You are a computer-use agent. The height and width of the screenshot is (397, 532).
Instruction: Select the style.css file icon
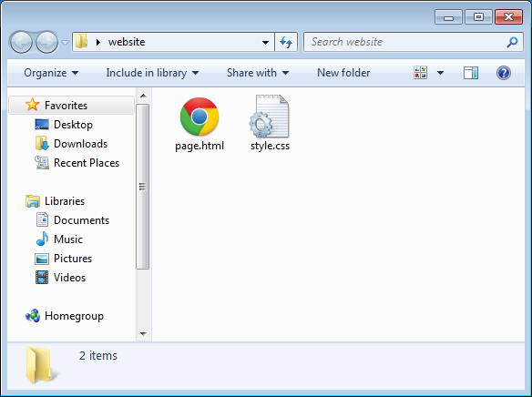[x=269, y=117]
